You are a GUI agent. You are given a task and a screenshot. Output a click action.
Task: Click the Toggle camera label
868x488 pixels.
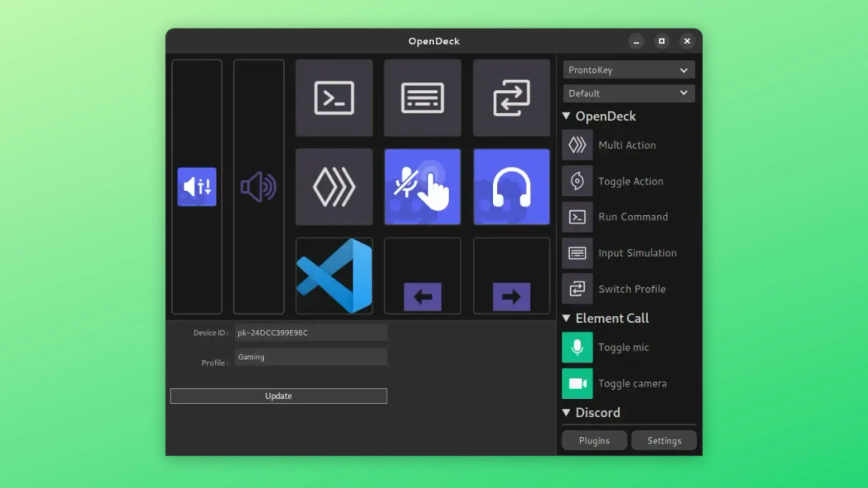(x=632, y=384)
